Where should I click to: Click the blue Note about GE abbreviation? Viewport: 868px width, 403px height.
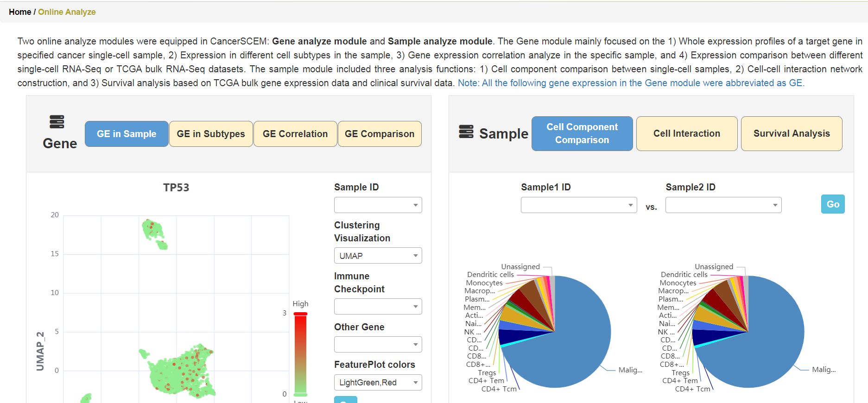pos(631,83)
